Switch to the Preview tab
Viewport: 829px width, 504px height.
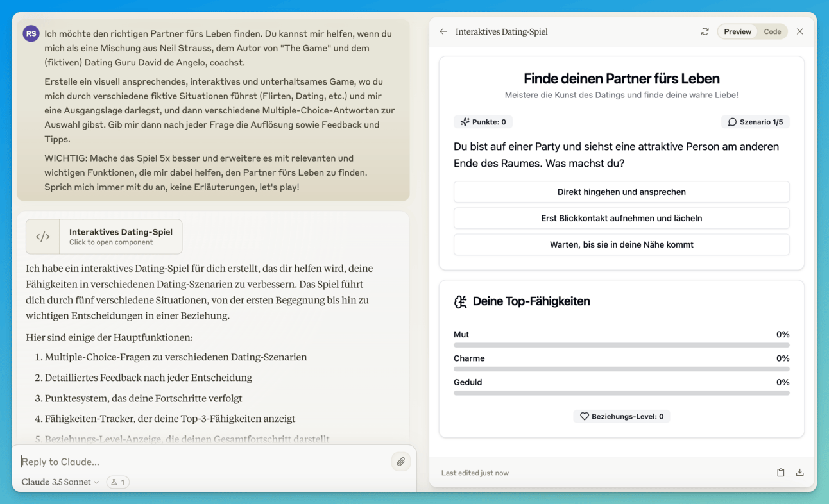click(737, 31)
